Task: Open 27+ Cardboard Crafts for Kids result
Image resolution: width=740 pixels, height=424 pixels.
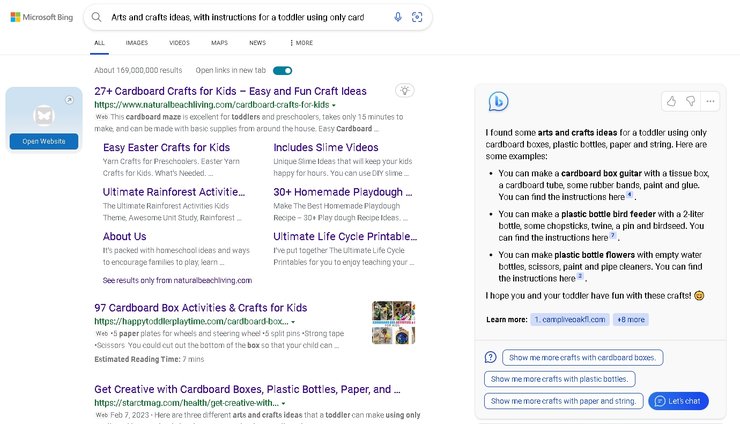Action: pyautogui.click(x=230, y=91)
